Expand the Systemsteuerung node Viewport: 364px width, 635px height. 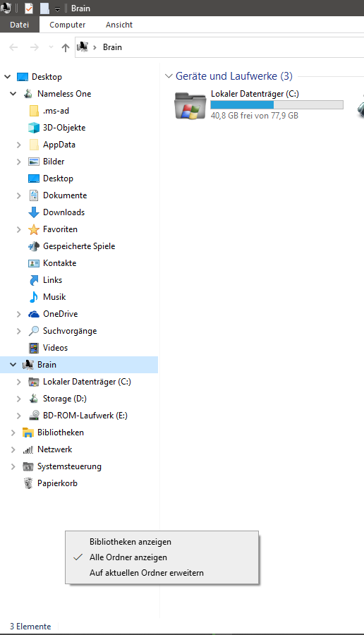coord(13,466)
